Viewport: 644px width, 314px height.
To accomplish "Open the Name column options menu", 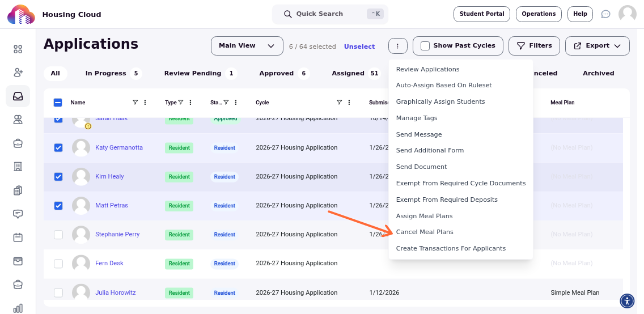I will click(145, 102).
